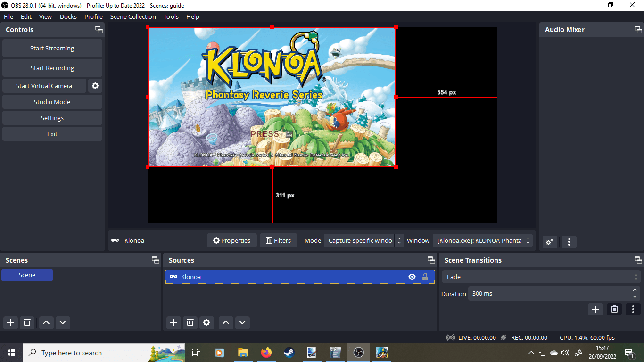644x362 pixels.
Task: Toggle lock on Klonoa source
Action: tap(425, 277)
